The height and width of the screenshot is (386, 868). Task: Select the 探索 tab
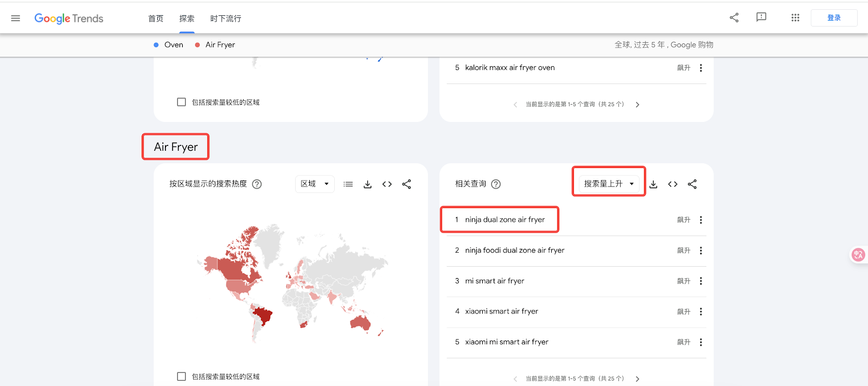point(187,18)
